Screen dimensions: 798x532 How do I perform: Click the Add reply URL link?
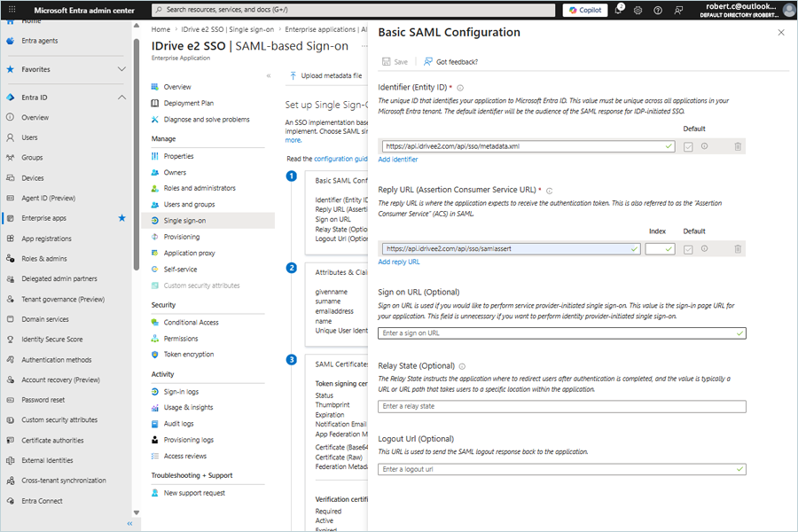tap(399, 262)
